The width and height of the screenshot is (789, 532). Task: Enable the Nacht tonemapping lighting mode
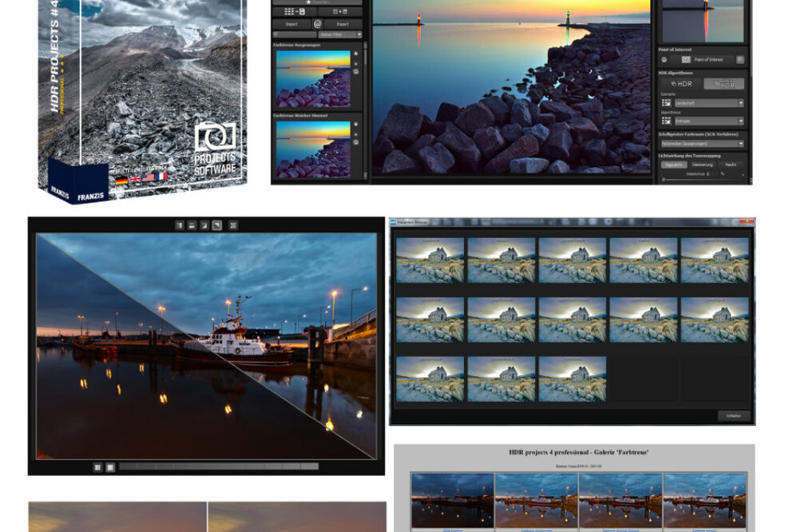(x=731, y=164)
